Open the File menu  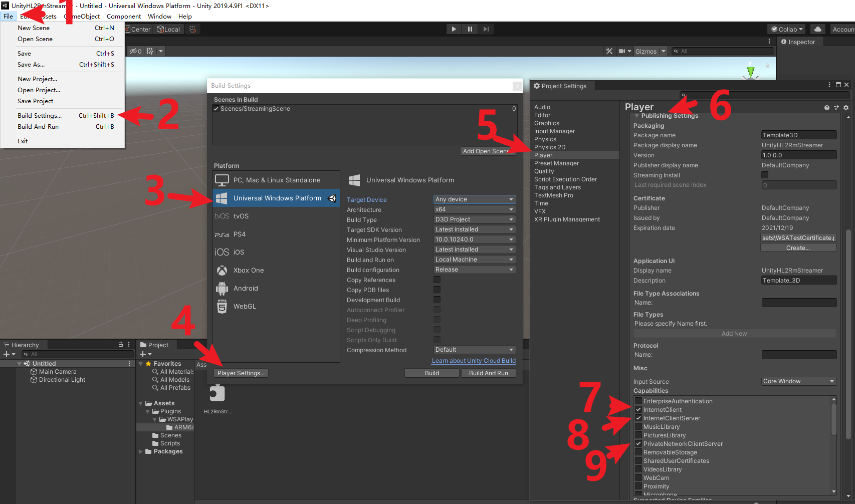pyautogui.click(x=9, y=16)
